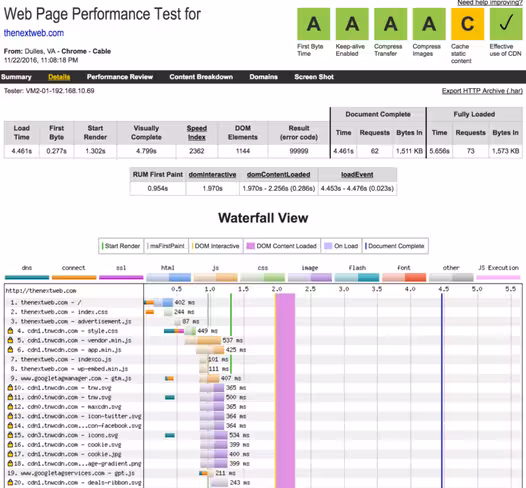526x488 pixels.
Task: Click the Effective use of CDN checkmark badge
Action: (x=506, y=24)
